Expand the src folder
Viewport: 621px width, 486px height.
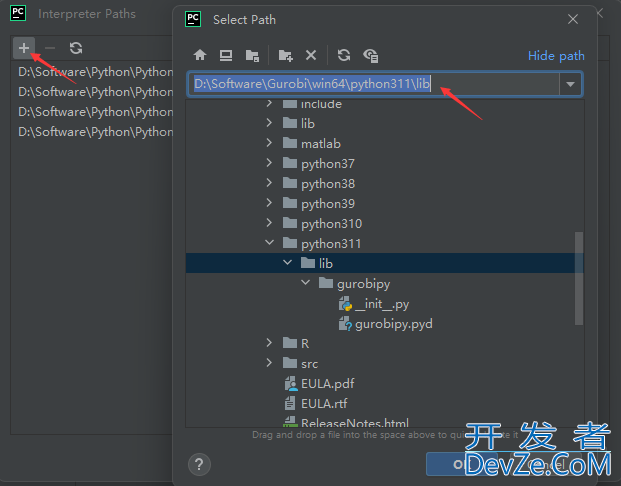point(269,362)
